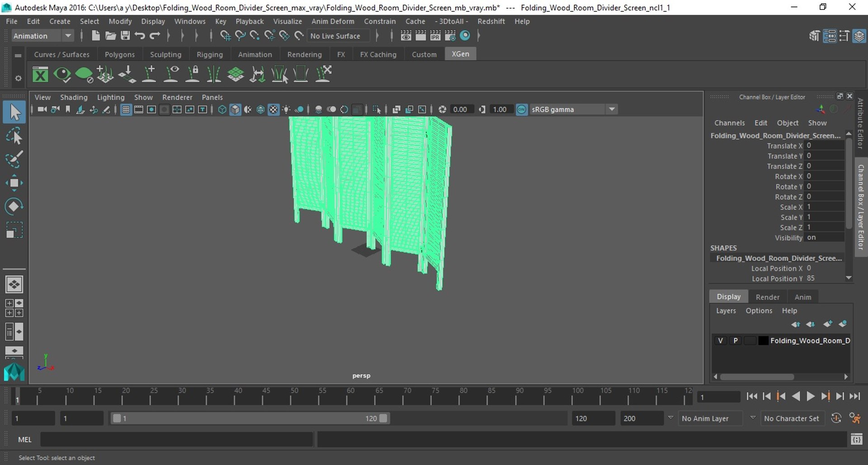
Task: Open the Render Settings icon
Action: (x=450, y=35)
